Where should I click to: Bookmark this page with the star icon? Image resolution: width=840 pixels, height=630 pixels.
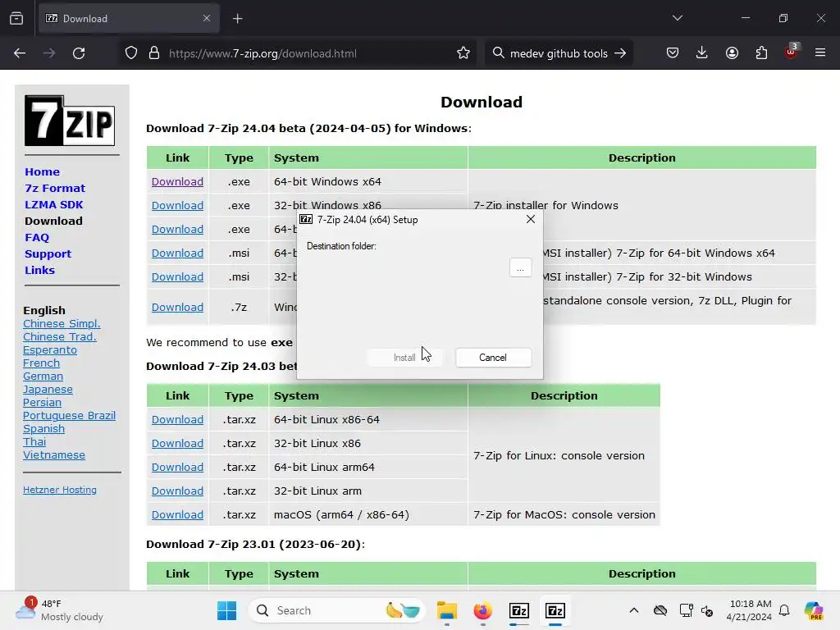[x=463, y=53]
